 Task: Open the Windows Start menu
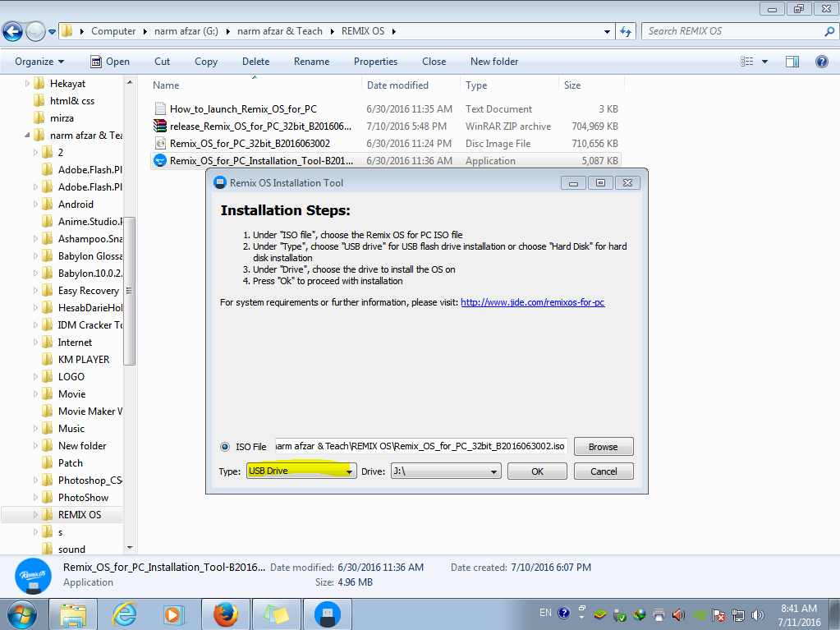tap(21, 614)
